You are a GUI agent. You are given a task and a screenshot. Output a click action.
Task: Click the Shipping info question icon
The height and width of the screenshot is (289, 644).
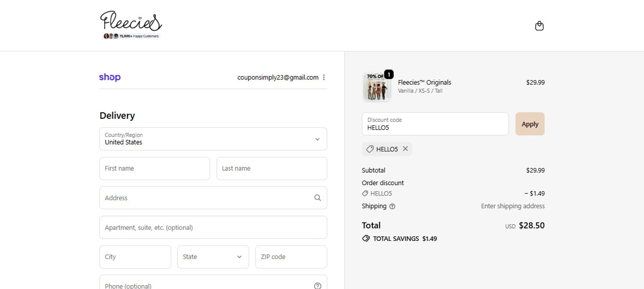pyautogui.click(x=392, y=206)
